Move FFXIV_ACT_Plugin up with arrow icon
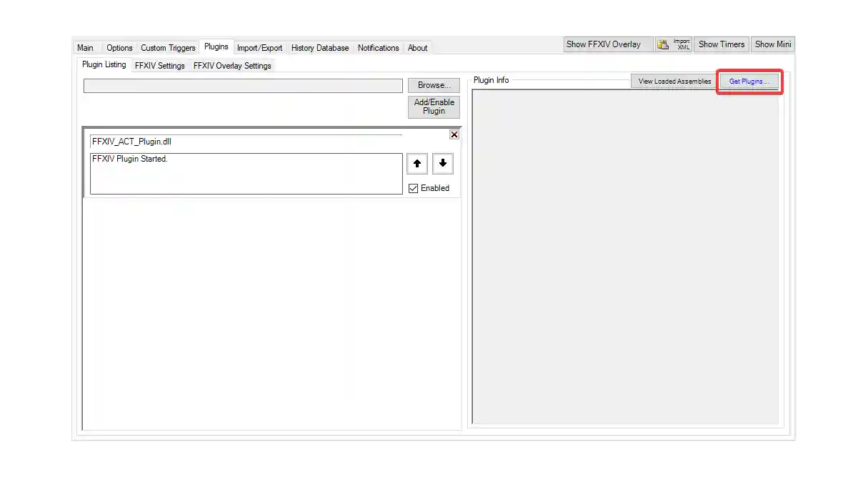Image resolution: width=868 pixels, height=477 pixels. click(x=416, y=163)
